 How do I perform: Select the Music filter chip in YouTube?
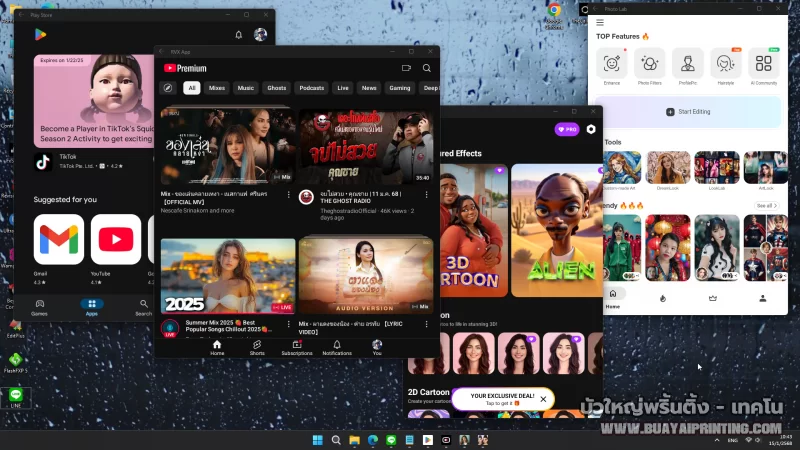click(x=245, y=88)
